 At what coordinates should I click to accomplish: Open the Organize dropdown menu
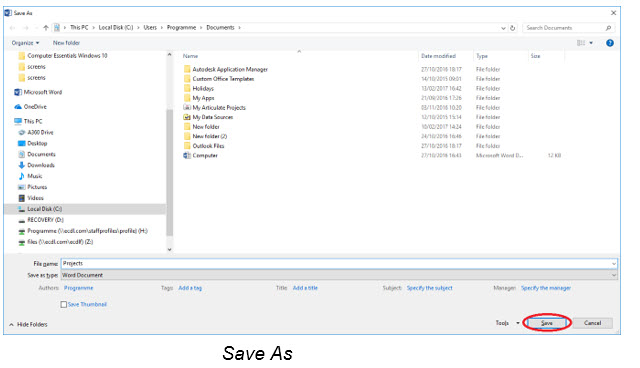[x=25, y=43]
